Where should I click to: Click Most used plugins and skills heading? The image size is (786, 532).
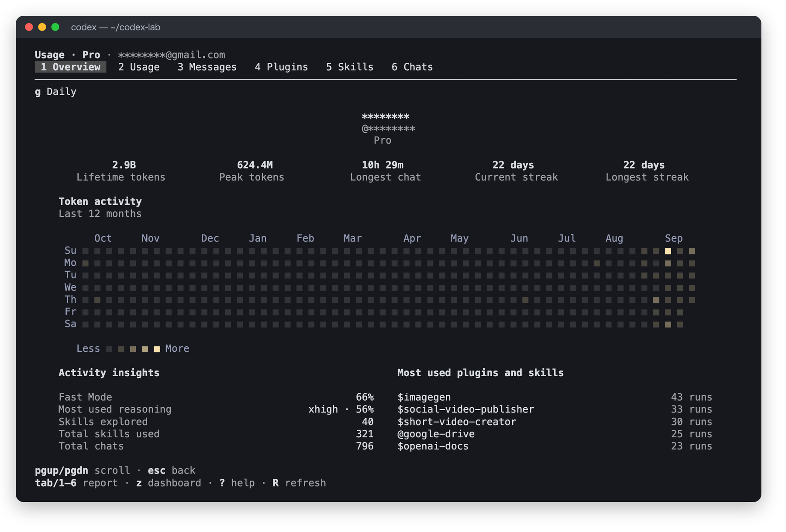coord(480,373)
